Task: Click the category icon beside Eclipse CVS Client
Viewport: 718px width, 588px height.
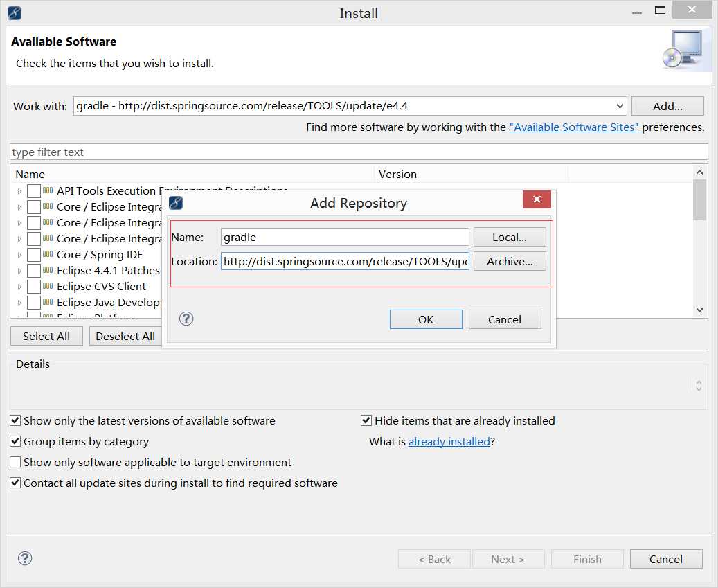Action: [x=48, y=286]
